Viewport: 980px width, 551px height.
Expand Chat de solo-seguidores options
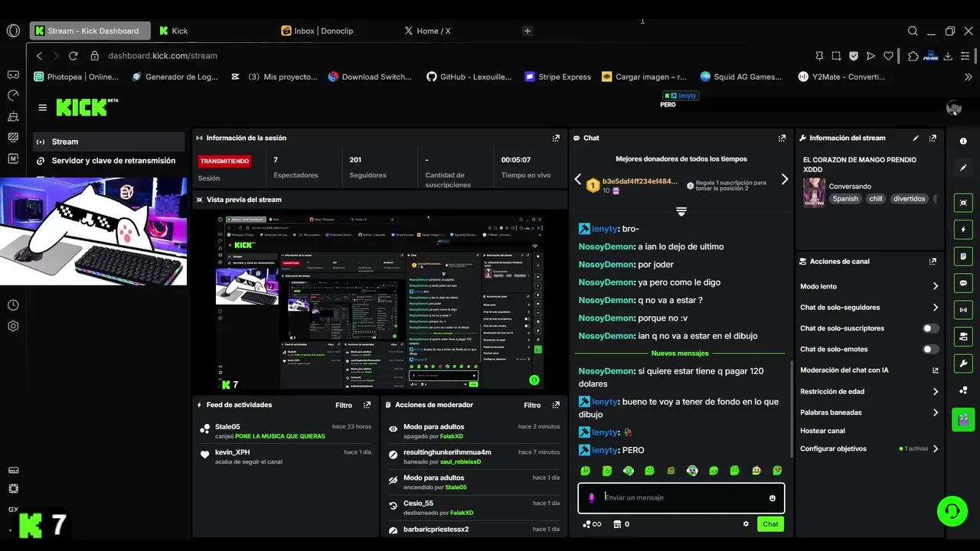point(936,308)
